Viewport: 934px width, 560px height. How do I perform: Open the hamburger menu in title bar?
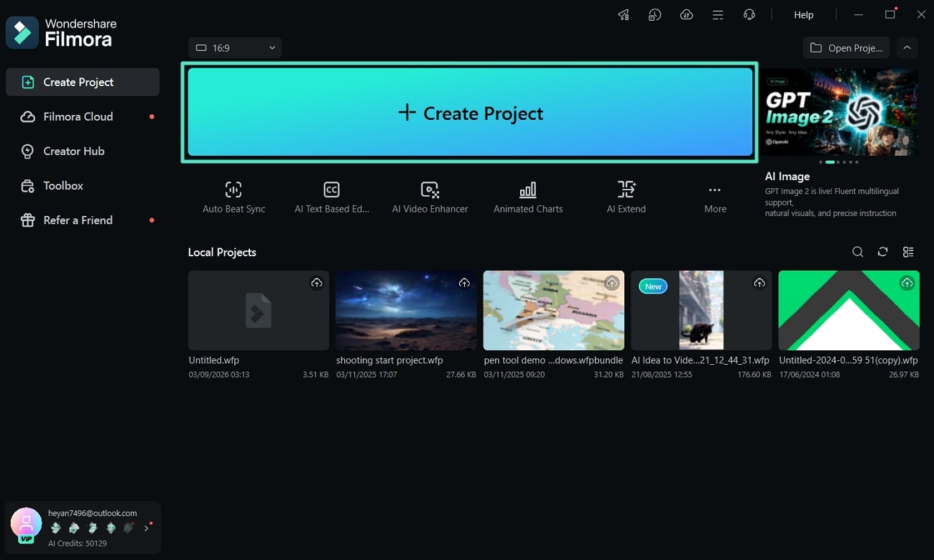pos(718,15)
